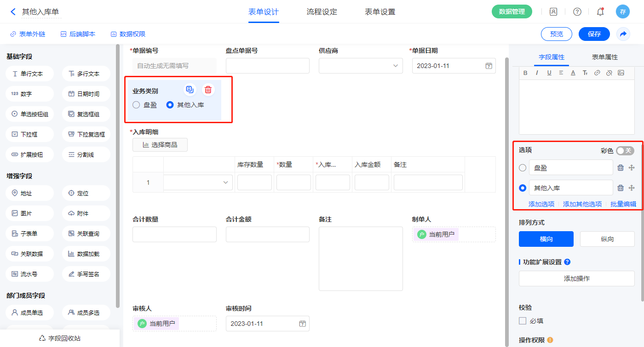Switch to the 流程设定 tab
644x347 pixels.
click(322, 12)
